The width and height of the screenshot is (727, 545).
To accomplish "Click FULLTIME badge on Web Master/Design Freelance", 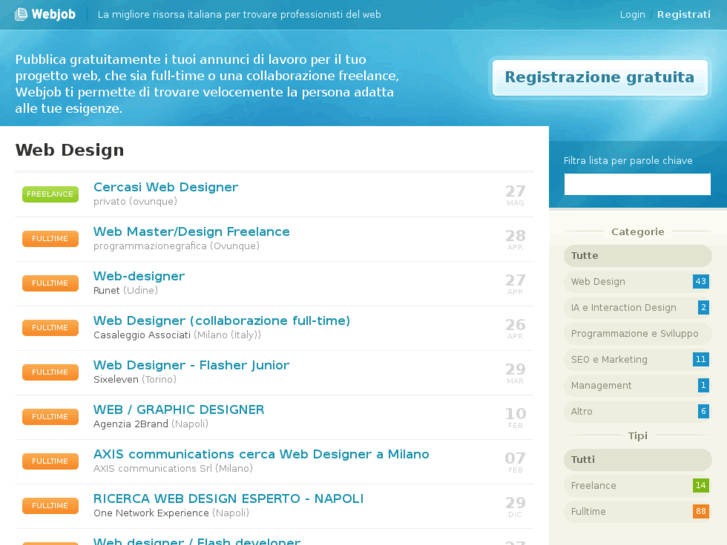I will (x=50, y=238).
